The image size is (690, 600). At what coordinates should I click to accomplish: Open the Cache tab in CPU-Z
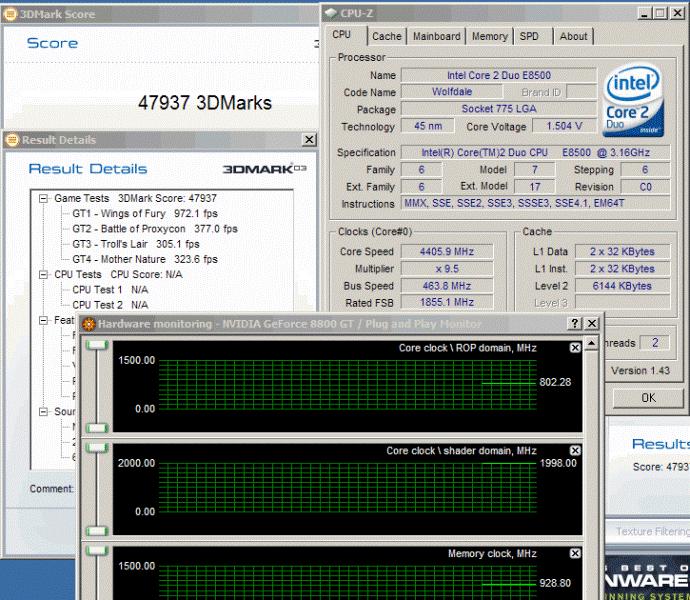click(387, 36)
